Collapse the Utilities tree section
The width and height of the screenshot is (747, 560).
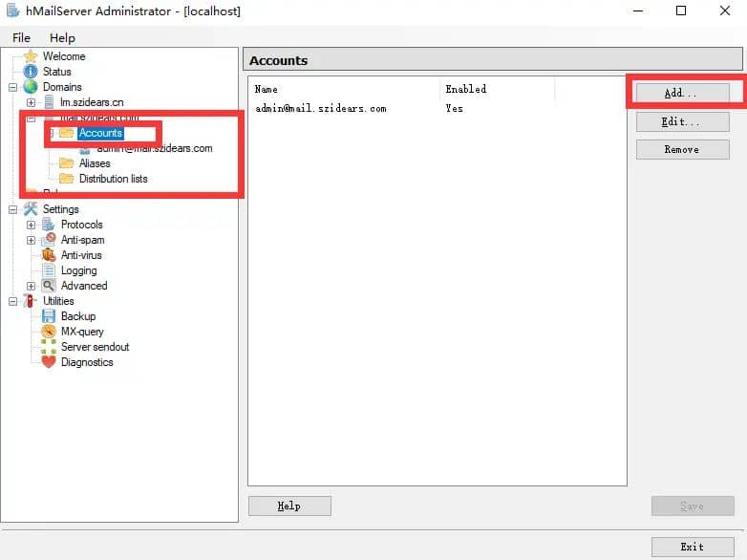[13, 301]
